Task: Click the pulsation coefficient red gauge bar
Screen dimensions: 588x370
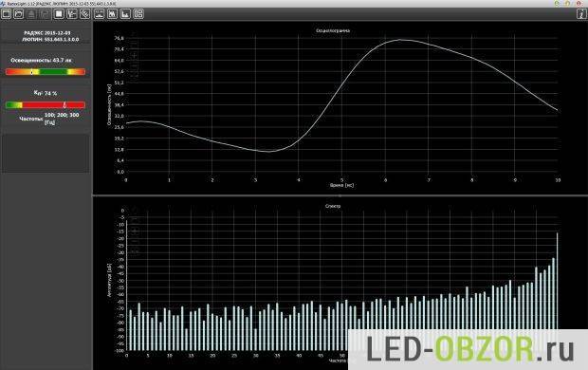Action: click(46, 104)
